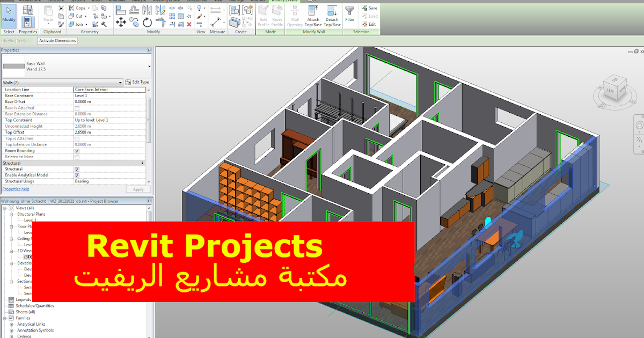Close the Project Browser panel

[149, 201]
